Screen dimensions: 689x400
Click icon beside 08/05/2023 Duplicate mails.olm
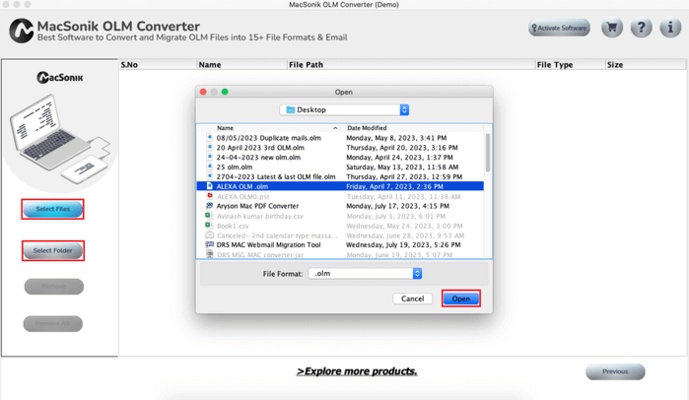[x=210, y=137]
